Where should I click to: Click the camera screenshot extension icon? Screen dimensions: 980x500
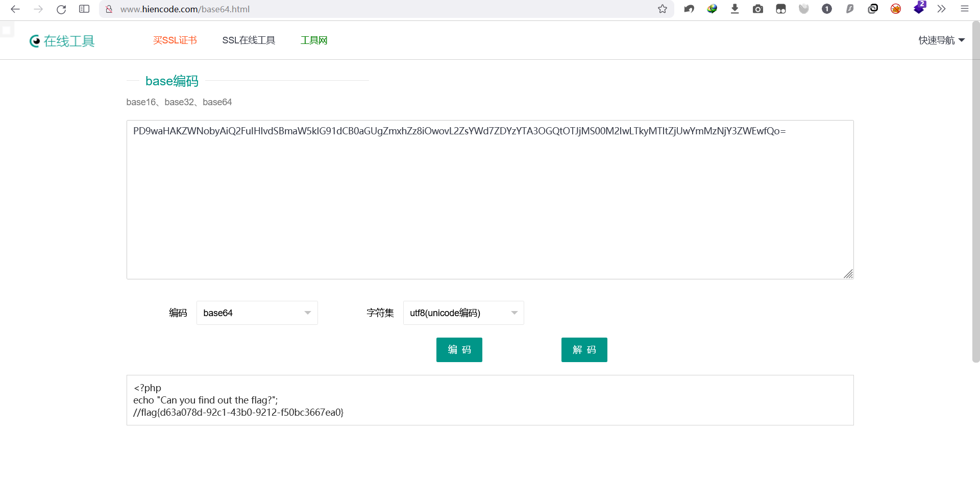pyautogui.click(x=758, y=9)
